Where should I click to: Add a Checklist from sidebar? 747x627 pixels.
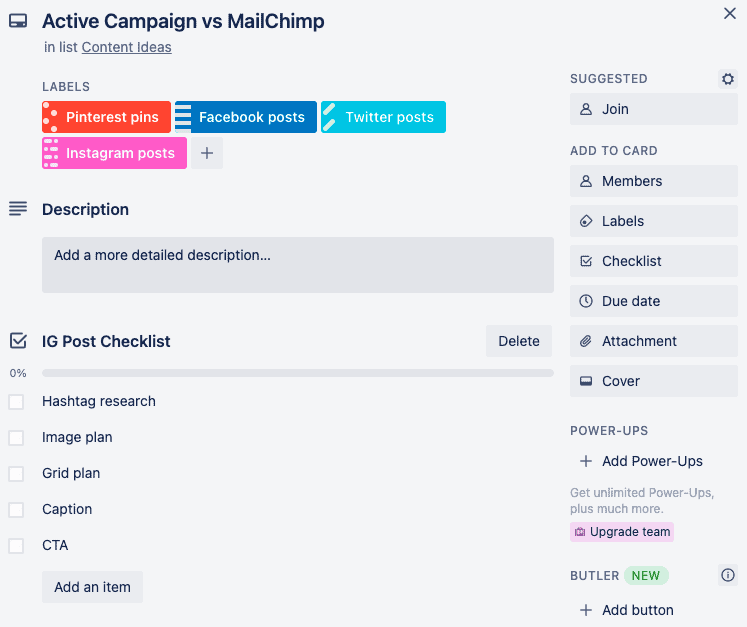coord(654,261)
